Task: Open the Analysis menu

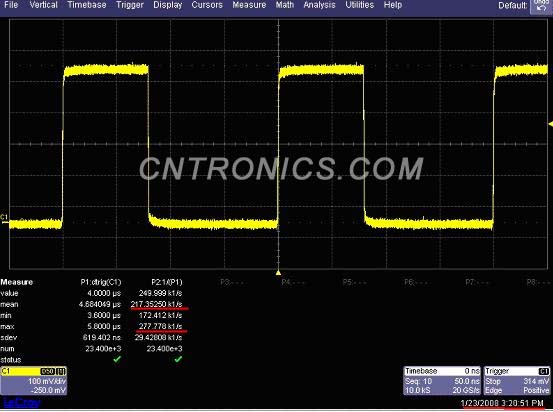Action: pyautogui.click(x=319, y=5)
